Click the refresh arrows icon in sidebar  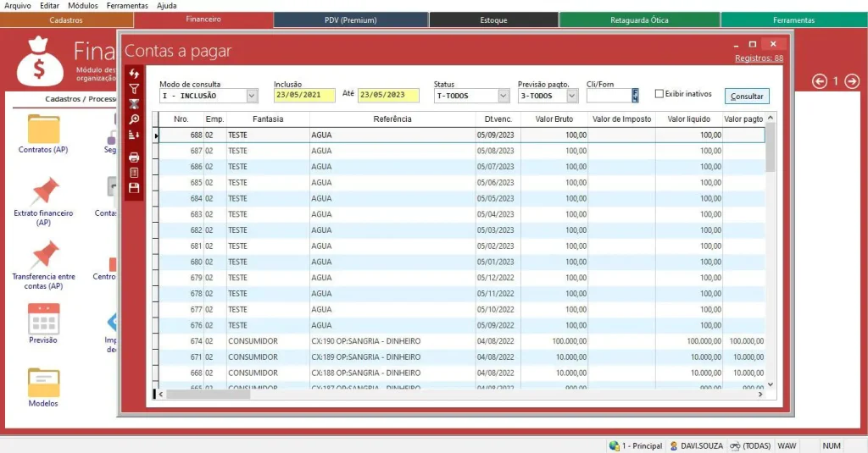click(x=134, y=74)
